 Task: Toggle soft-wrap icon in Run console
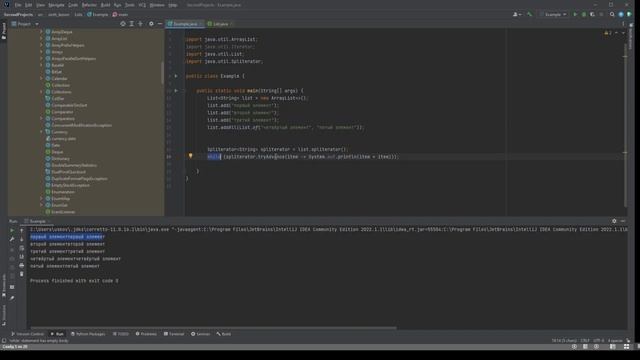click(22, 248)
